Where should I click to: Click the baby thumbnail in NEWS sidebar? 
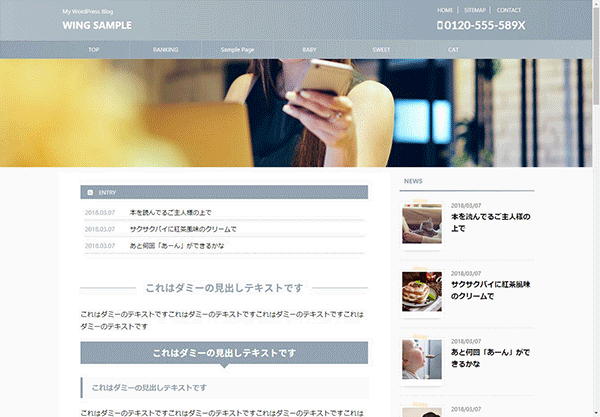(421, 360)
